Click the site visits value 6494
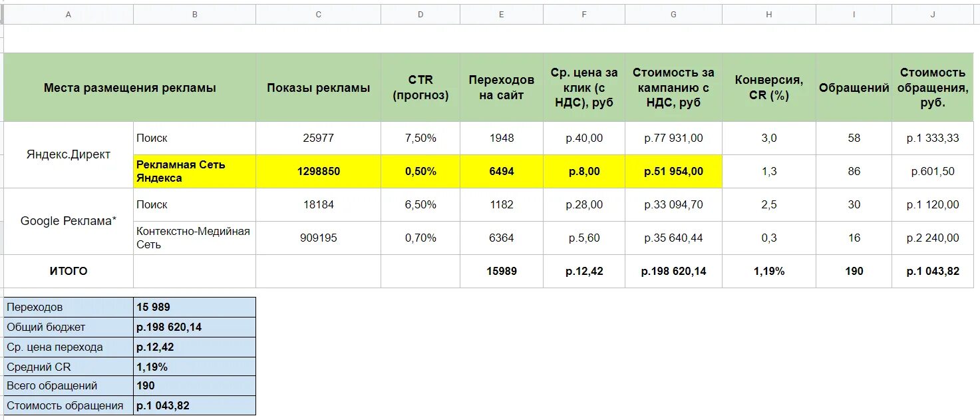The width and height of the screenshot is (980, 420). tap(502, 171)
